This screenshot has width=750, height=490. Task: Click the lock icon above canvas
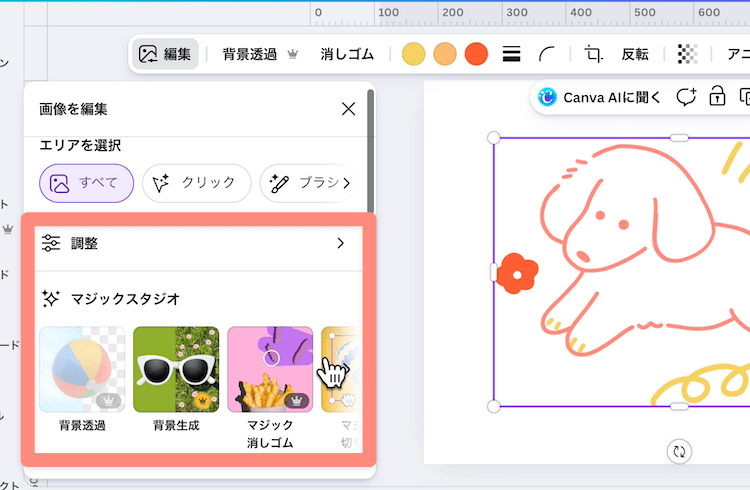click(x=717, y=96)
